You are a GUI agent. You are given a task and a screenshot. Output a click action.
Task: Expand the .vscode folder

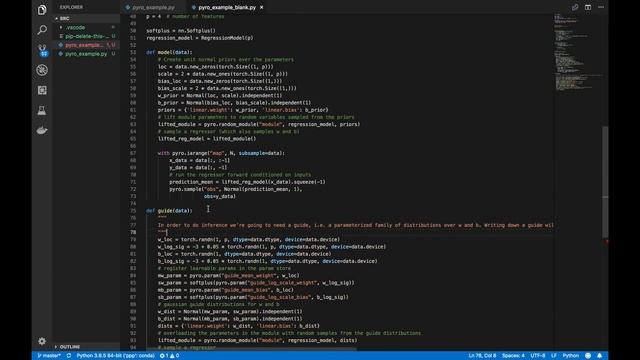click(x=75, y=27)
